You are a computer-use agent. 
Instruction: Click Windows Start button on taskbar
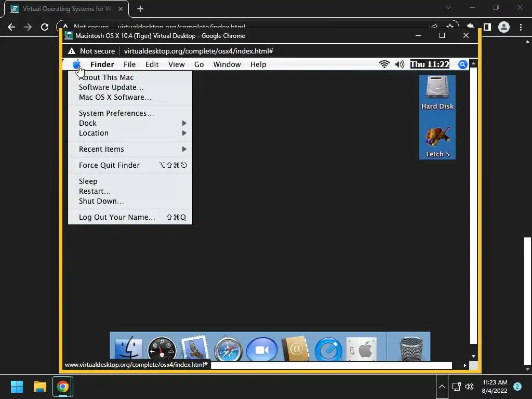point(17,387)
